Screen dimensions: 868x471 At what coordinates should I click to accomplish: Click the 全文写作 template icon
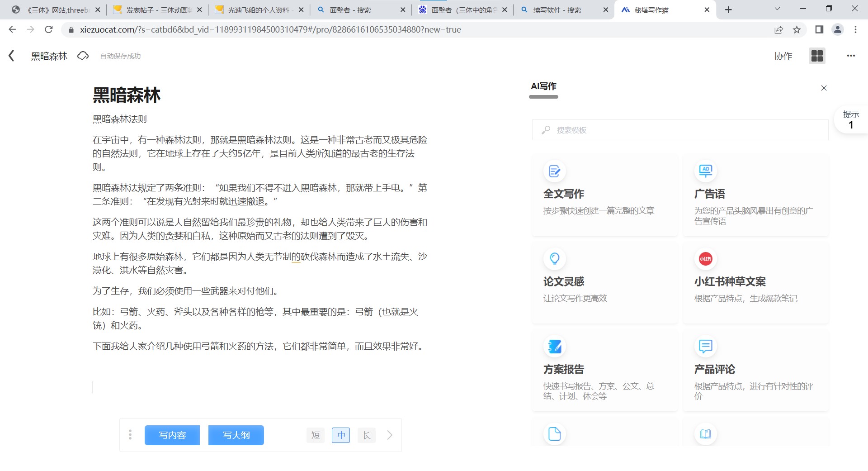point(554,171)
